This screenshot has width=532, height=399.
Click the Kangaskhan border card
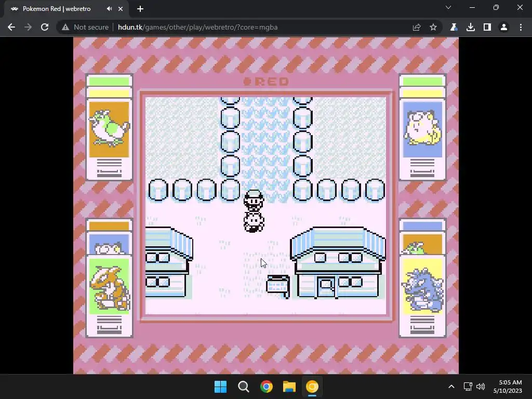[109, 295]
